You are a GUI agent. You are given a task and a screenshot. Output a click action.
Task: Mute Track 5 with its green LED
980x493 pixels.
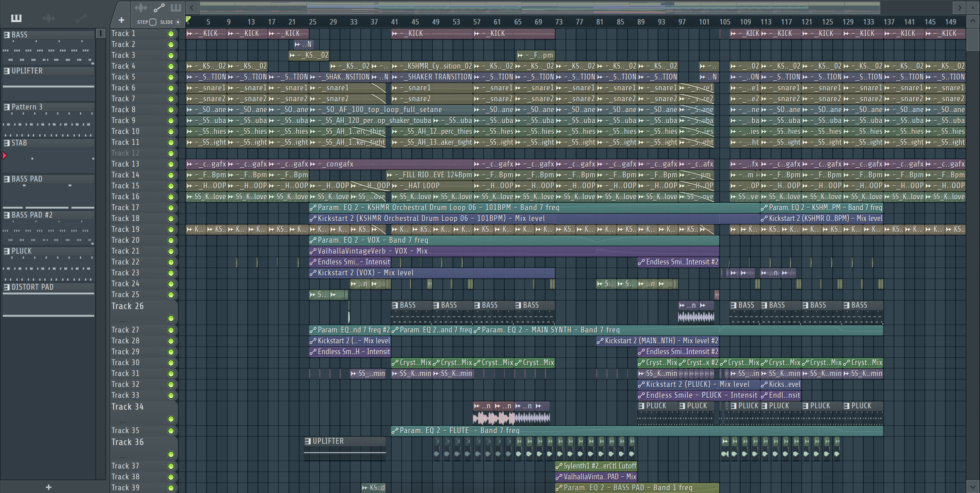pos(171,77)
